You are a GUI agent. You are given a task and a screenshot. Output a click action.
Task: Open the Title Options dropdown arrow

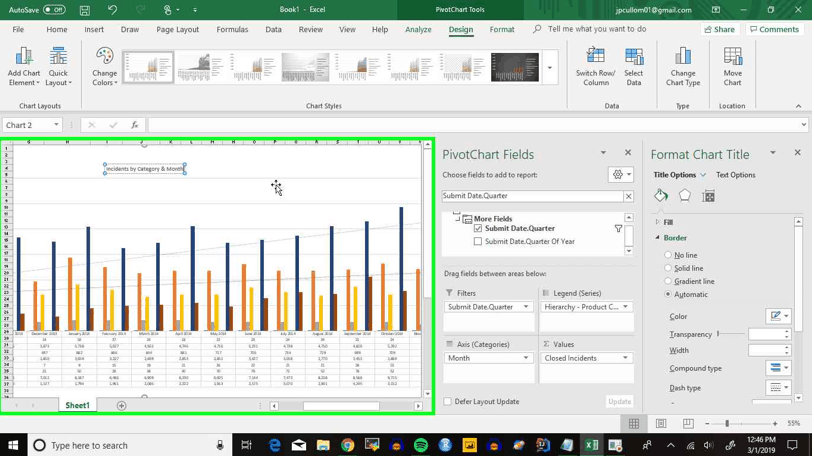pos(703,175)
